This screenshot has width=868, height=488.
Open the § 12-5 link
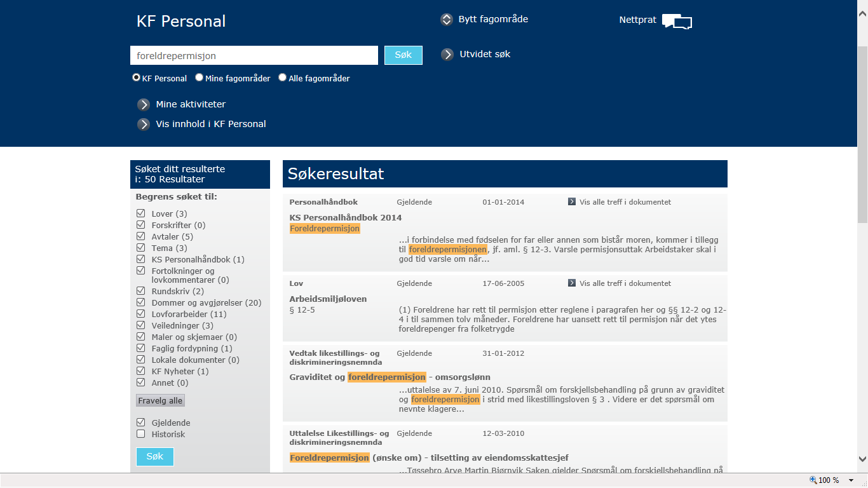302,310
